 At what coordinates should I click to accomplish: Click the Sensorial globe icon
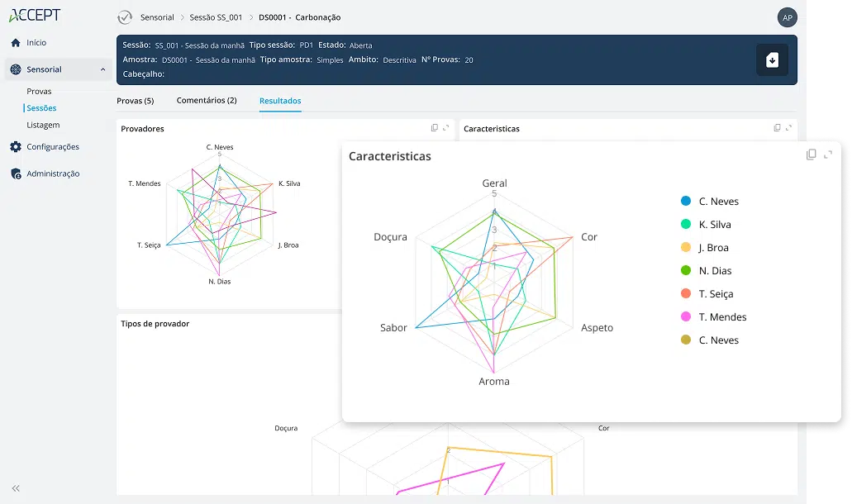[x=16, y=69]
